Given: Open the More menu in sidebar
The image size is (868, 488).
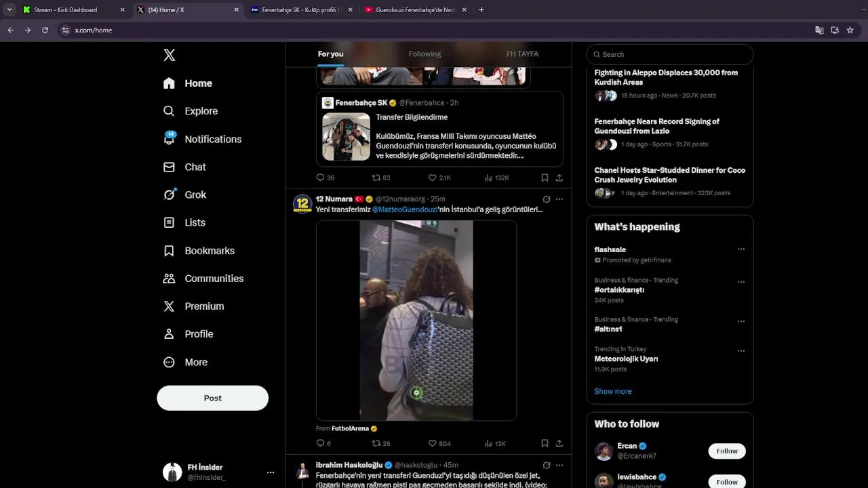Looking at the screenshot, I should click(x=185, y=363).
